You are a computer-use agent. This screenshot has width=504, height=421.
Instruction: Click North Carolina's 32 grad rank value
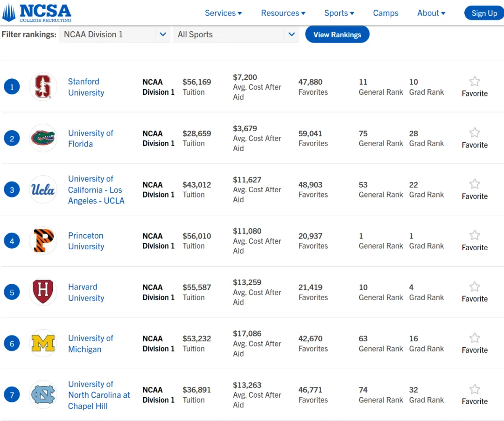tap(413, 390)
